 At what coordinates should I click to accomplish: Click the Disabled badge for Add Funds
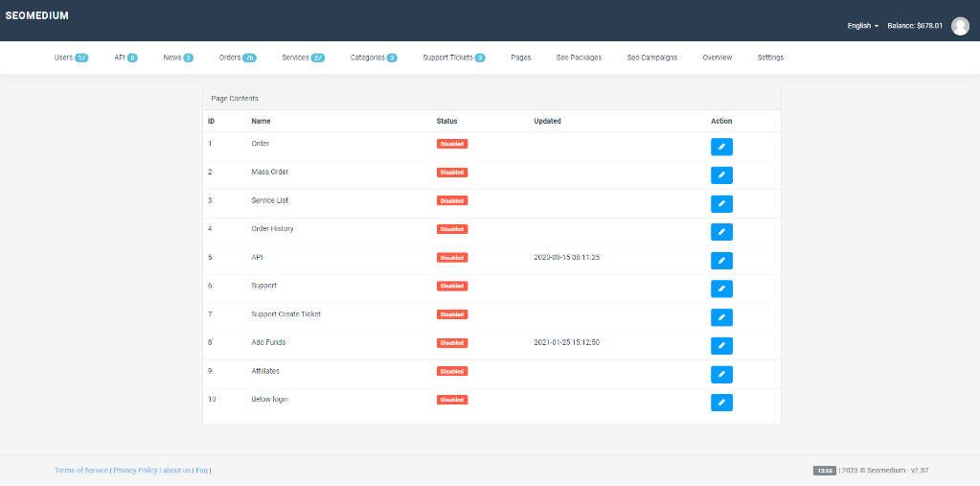click(452, 343)
